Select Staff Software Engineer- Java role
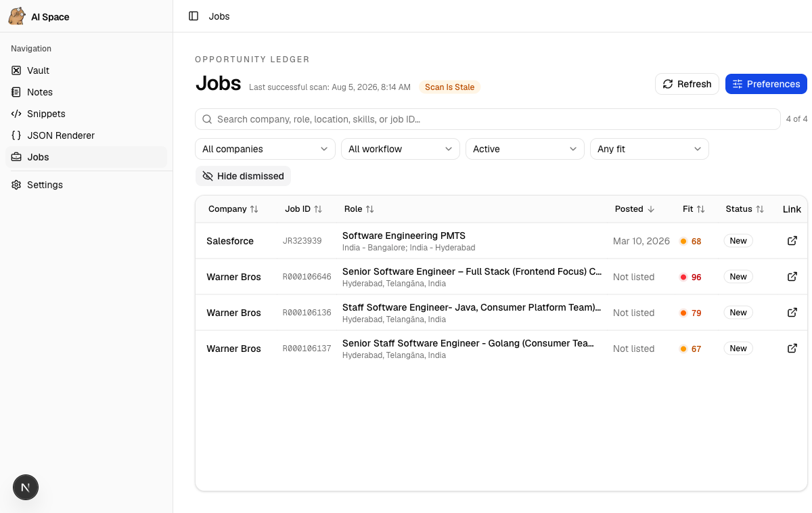Viewport: 812px width, 513px height. click(472, 307)
